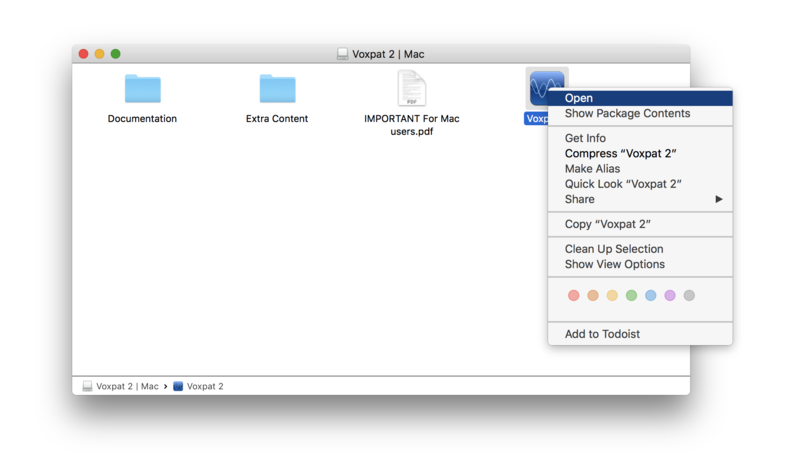Select the Extra Content folder icon
800x472 pixels.
coord(278,89)
